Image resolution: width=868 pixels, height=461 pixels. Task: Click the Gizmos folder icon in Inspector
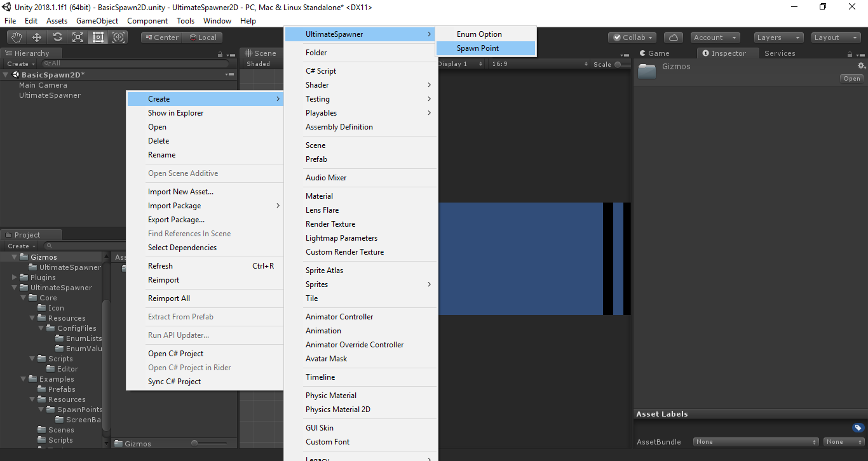pos(647,71)
